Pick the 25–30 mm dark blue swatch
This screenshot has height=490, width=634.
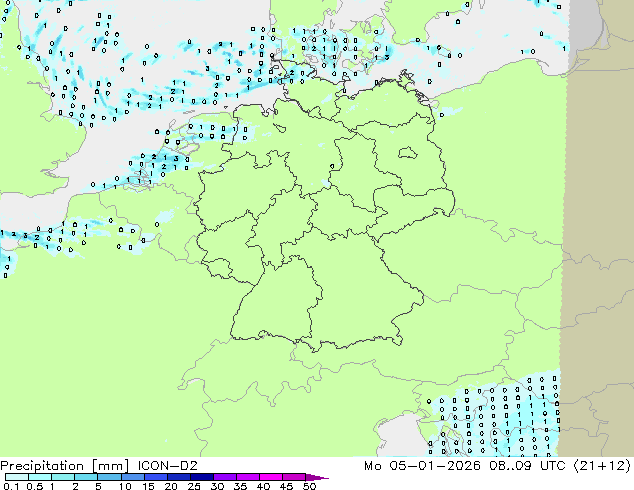point(202,477)
